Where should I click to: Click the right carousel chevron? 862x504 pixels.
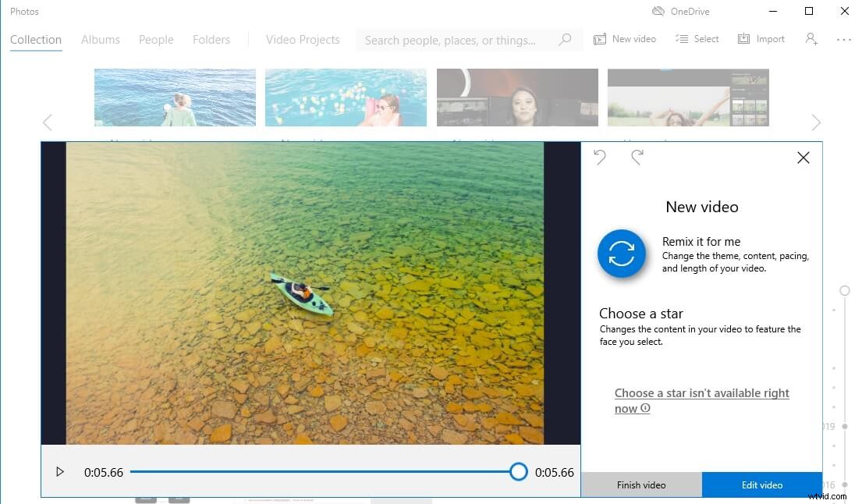(816, 122)
